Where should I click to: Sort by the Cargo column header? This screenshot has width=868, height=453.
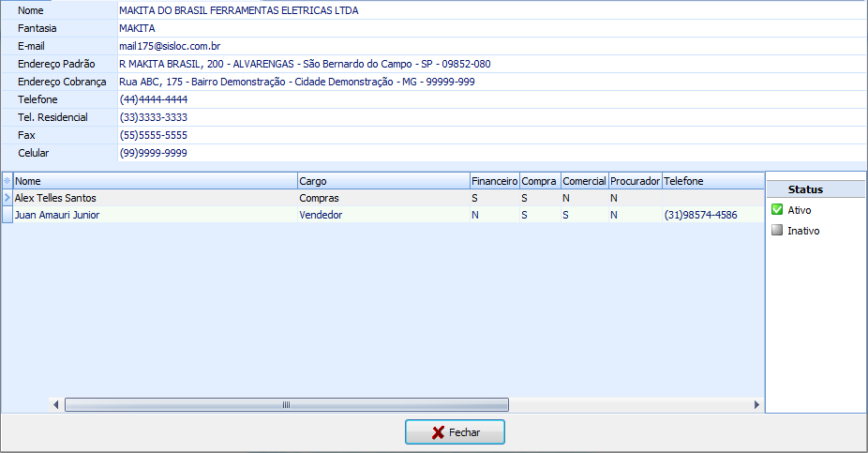click(383, 181)
